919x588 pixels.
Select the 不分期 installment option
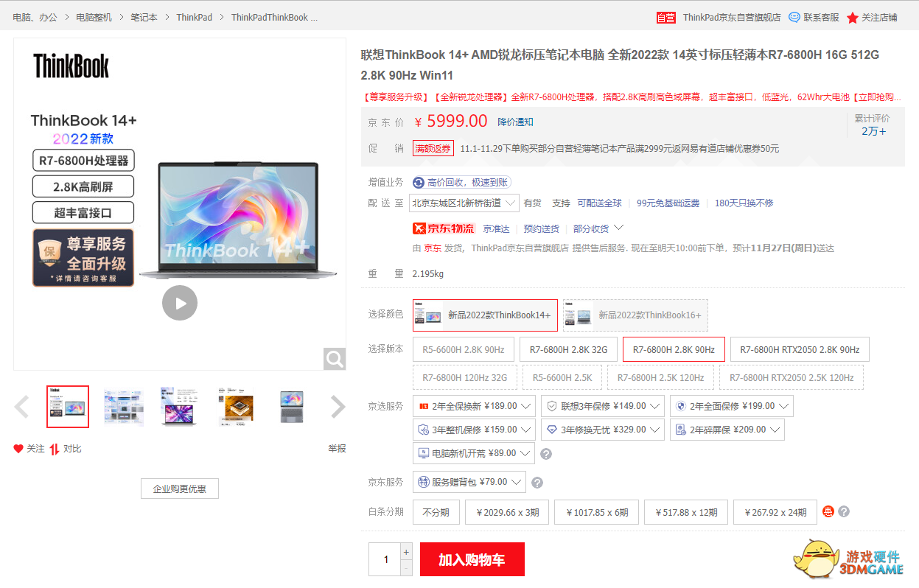pos(436,511)
